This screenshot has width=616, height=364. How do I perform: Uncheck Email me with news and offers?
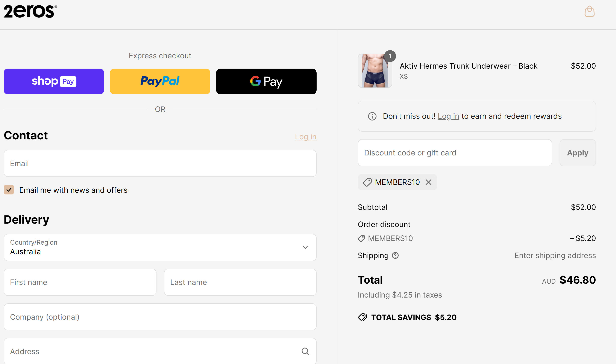tap(9, 190)
